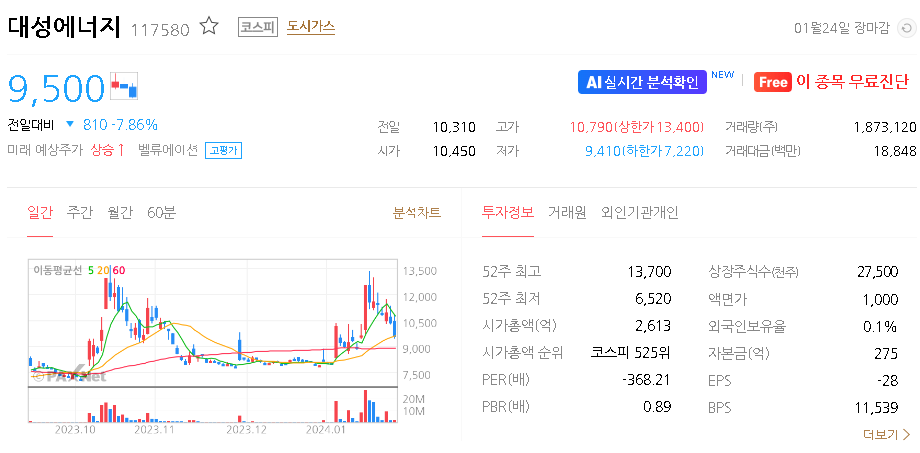The width and height of the screenshot is (920, 453).
Task: Click the candlestick mini icon beside 9,500
Action: point(124,86)
